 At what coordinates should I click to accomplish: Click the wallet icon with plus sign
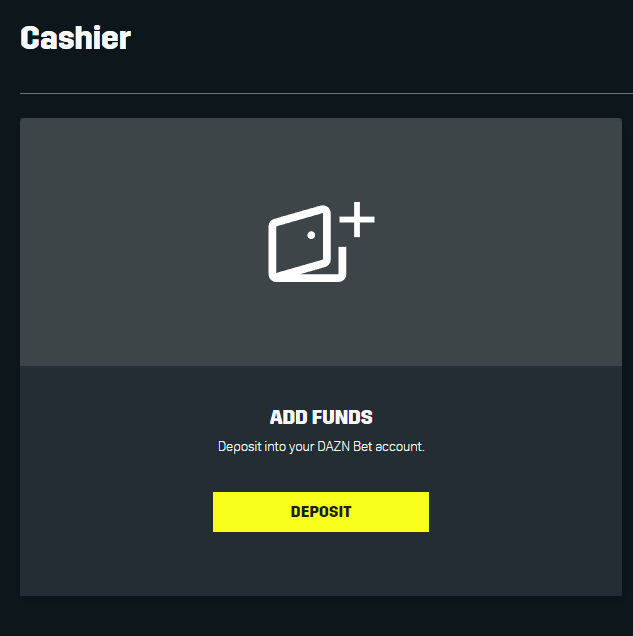pos(321,242)
